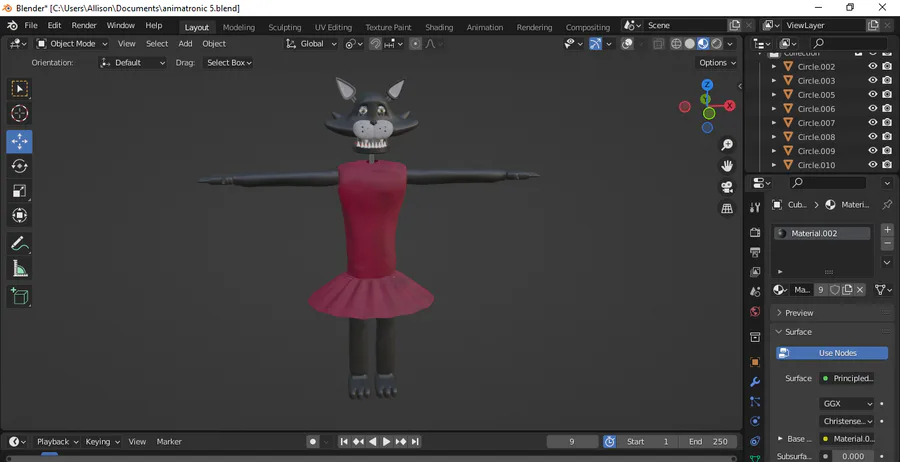Switch to wireframe viewport shading
900x462 pixels.
[676, 44]
